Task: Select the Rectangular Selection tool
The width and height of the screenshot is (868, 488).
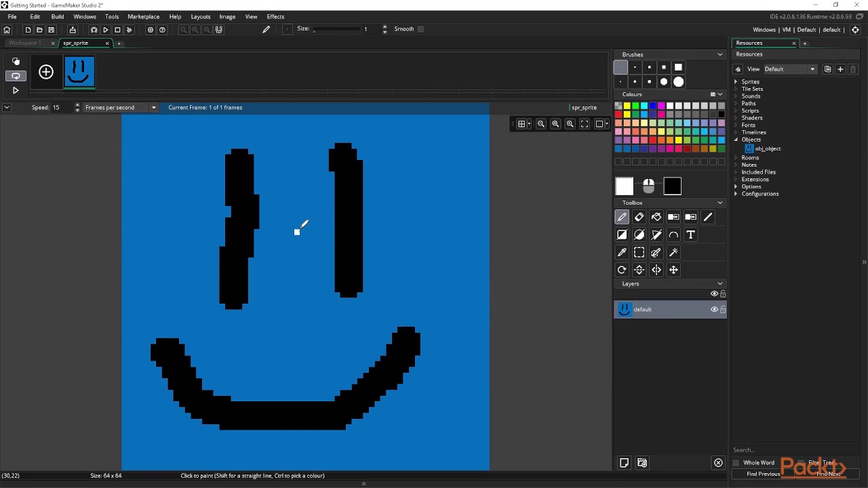Action: (639, 252)
